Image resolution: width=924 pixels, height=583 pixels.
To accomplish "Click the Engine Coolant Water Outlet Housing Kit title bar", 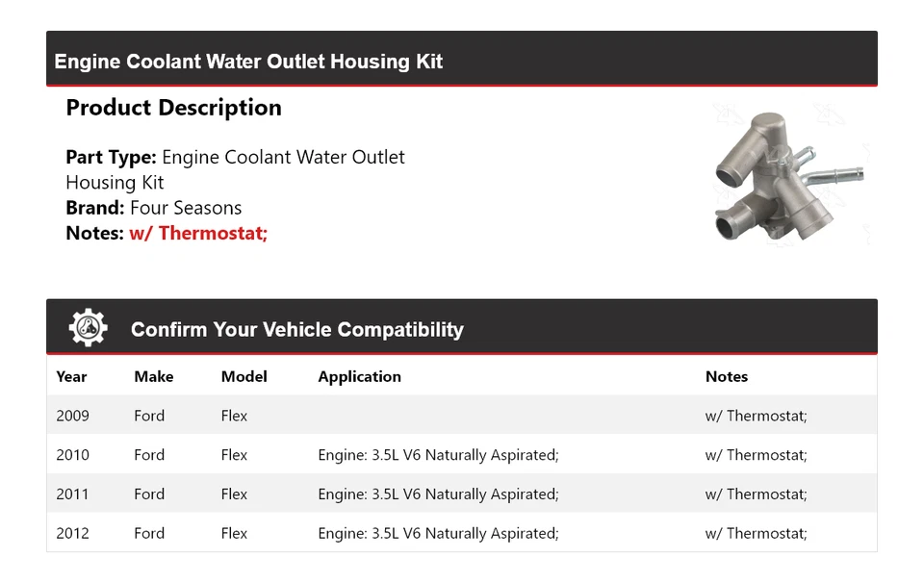I will (248, 62).
